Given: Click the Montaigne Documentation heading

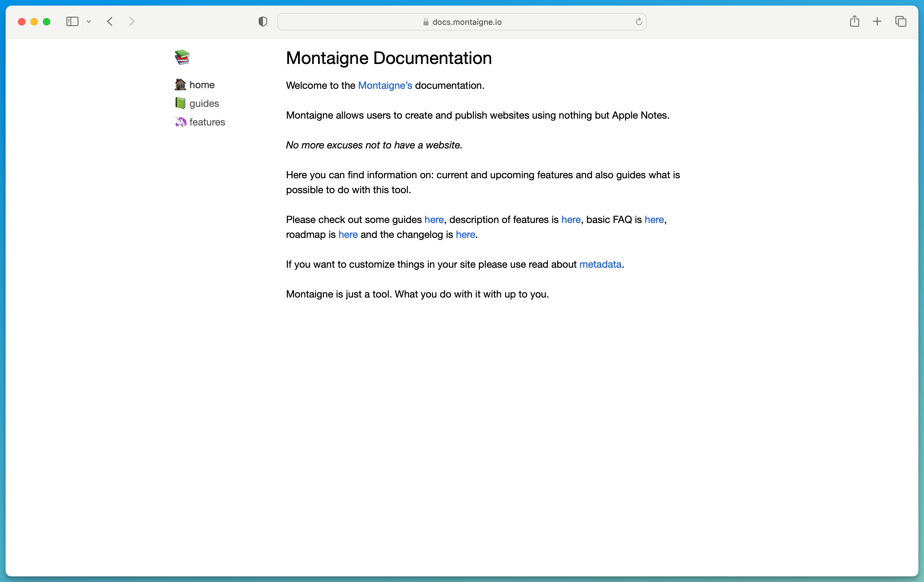Looking at the screenshot, I should click(x=389, y=58).
